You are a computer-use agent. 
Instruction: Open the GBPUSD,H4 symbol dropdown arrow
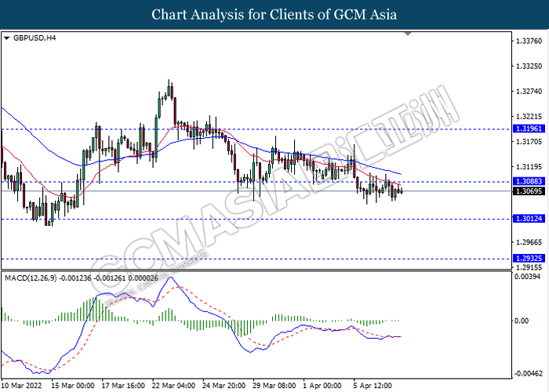point(7,38)
